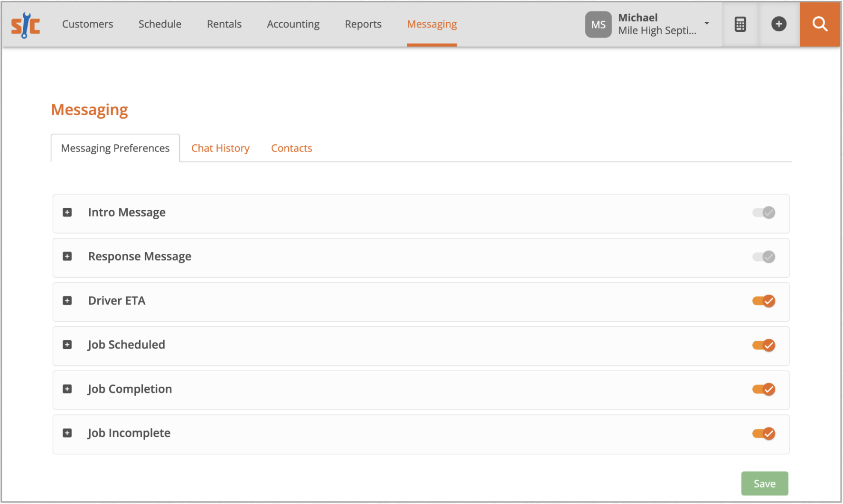Click the Response Message label
843x504 pixels.
coord(140,256)
